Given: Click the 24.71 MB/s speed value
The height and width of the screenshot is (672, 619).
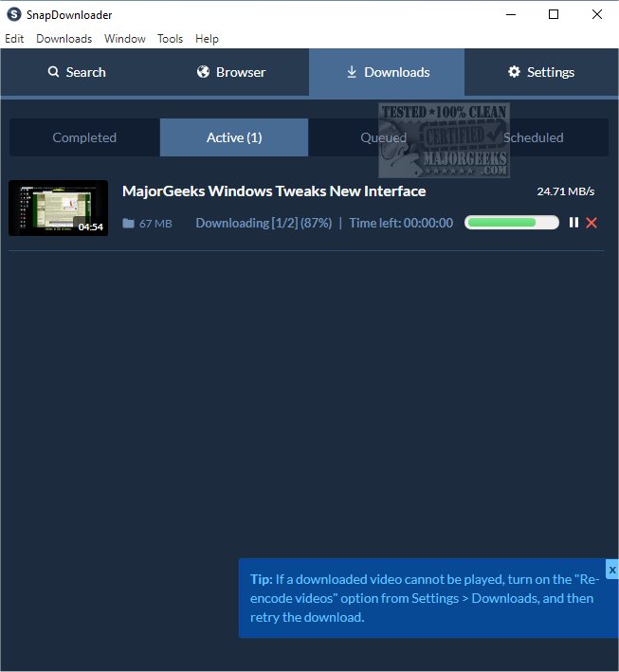Looking at the screenshot, I should point(565,191).
